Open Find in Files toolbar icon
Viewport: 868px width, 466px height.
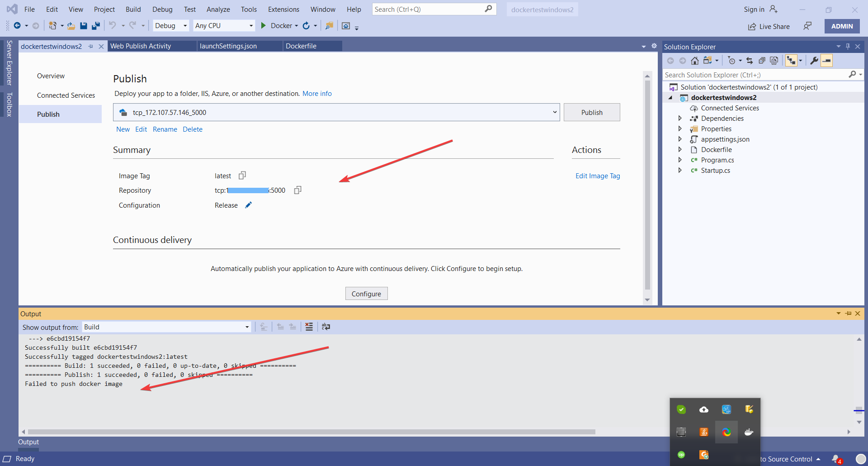(330, 26)
